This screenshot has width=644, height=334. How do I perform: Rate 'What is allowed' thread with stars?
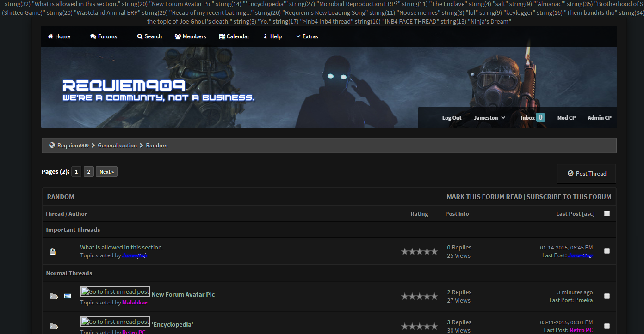click(419, 251)
